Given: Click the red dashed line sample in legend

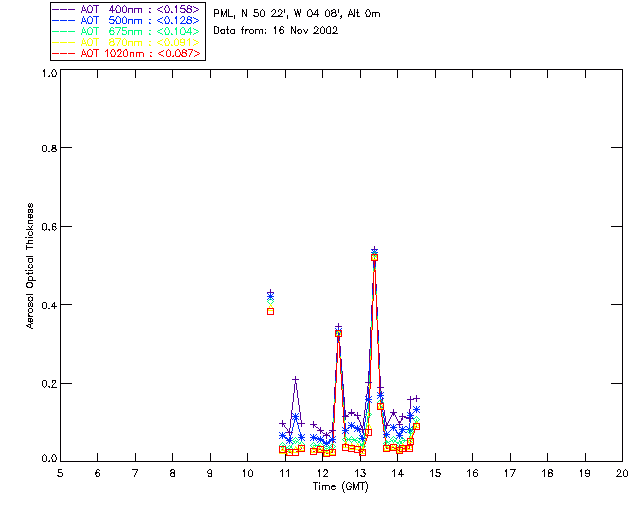Looking at the screenshot, I should tap(64, 53).
